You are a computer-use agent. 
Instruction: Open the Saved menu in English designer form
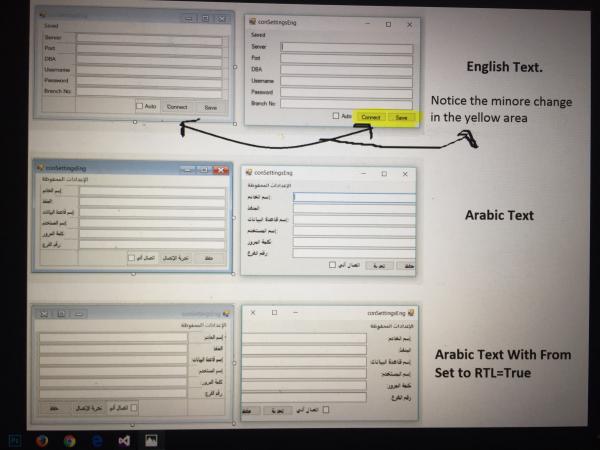pyautogui.click(x=51, y=26)
